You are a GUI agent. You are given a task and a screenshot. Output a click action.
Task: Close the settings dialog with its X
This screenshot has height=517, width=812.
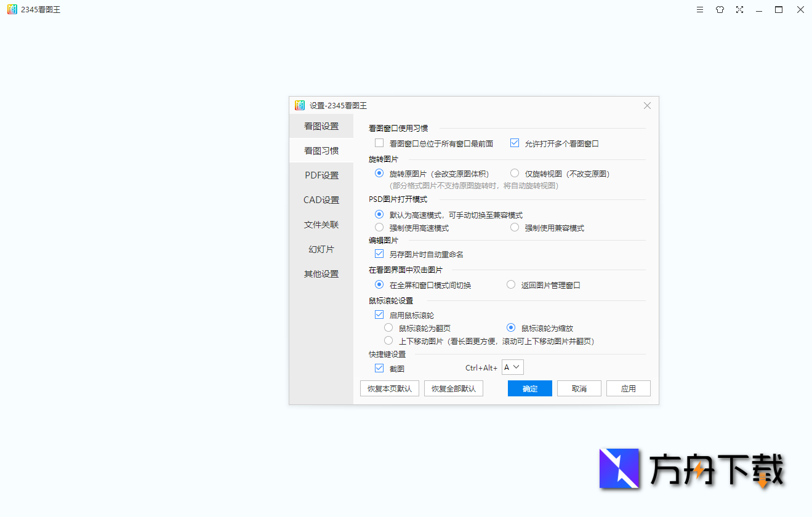click(x=647, y=105)
